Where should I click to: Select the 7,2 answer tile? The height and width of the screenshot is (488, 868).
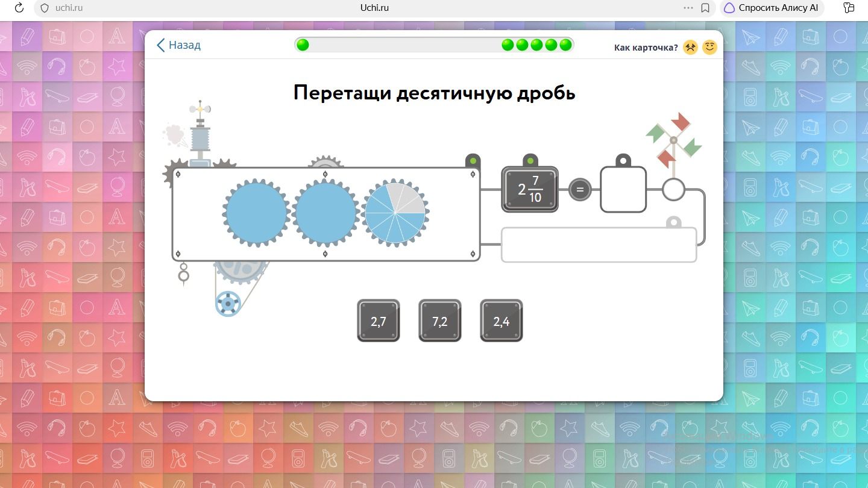coord(440,321)
